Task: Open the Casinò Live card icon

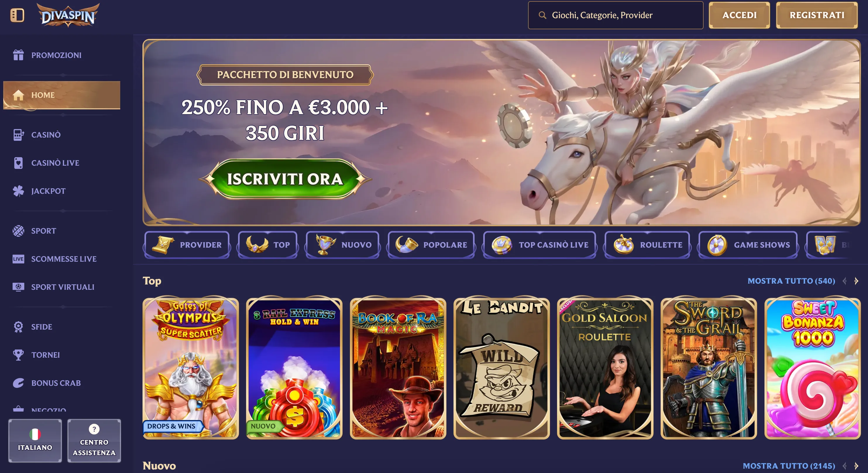Action: 18,163
